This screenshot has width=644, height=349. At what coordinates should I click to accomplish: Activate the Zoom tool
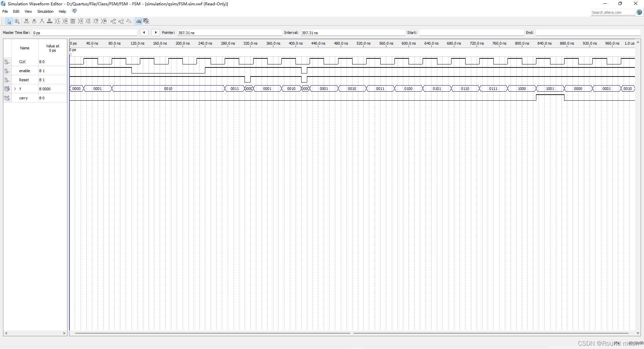17,21
